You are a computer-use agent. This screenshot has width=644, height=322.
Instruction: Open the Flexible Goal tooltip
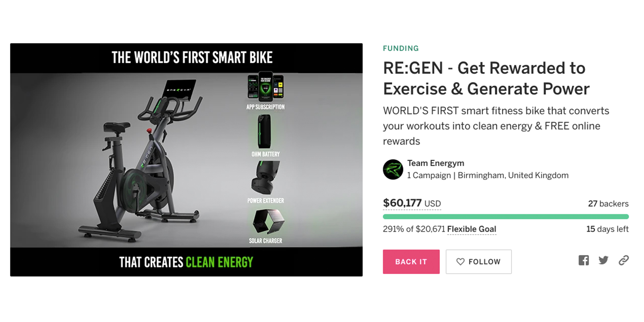tap(471, 229)
